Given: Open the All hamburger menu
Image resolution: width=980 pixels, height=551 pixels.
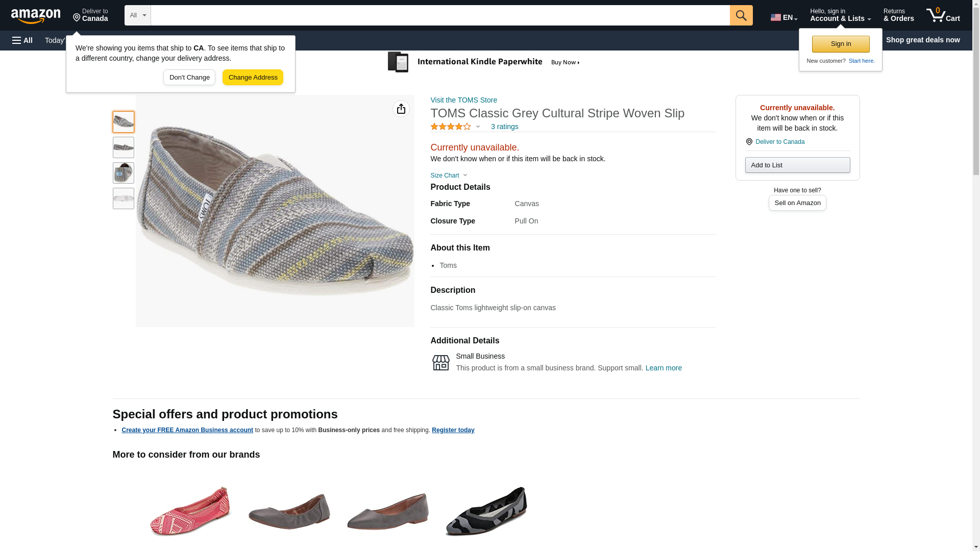Looking at the screenshot, I should [x=22, y=40].
